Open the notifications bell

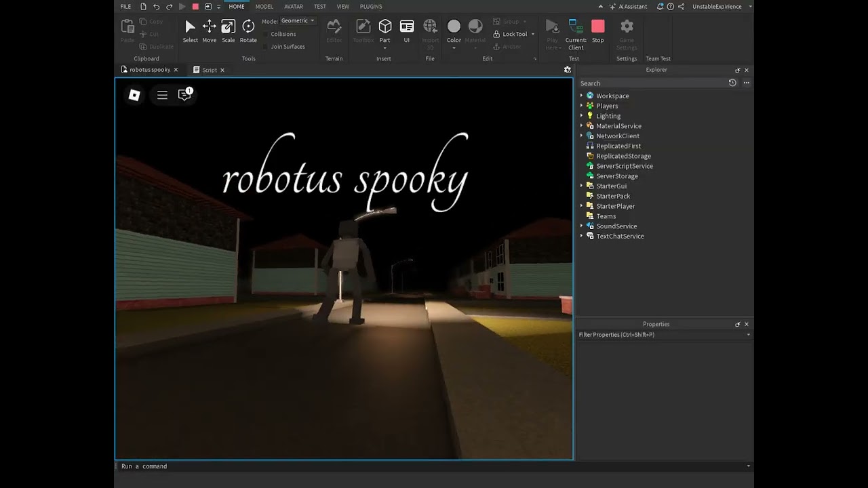pyautogui.click(x=660, y=6)
